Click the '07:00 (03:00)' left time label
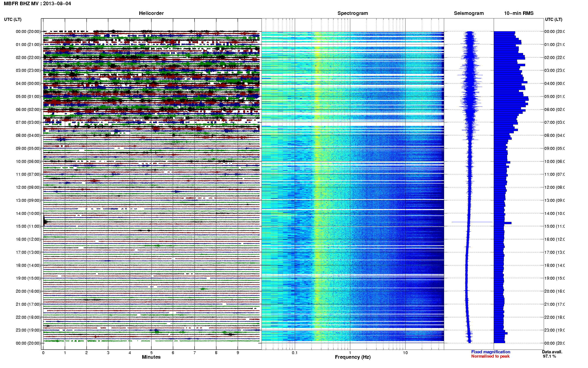This screenshot has width=588, height=368. pos(28,122)
